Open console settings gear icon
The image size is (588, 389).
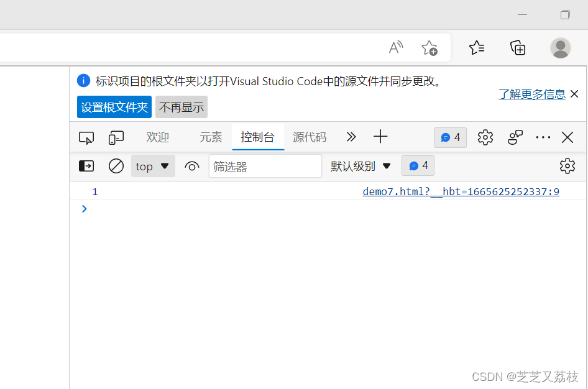(567, 166)
